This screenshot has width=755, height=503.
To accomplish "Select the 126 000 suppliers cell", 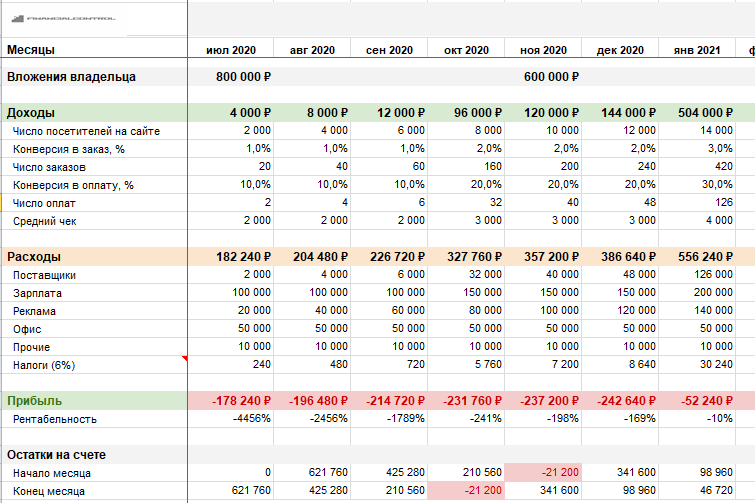I will (697, 274).
